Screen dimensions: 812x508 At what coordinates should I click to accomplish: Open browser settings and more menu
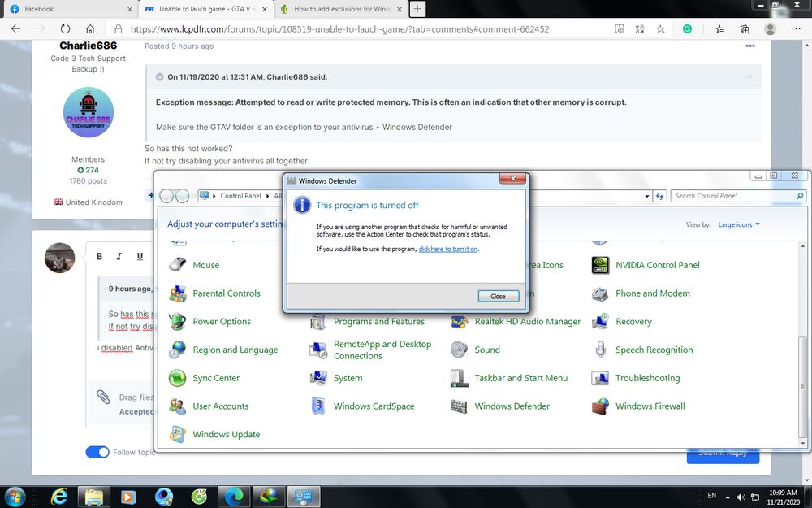(796, 29)
